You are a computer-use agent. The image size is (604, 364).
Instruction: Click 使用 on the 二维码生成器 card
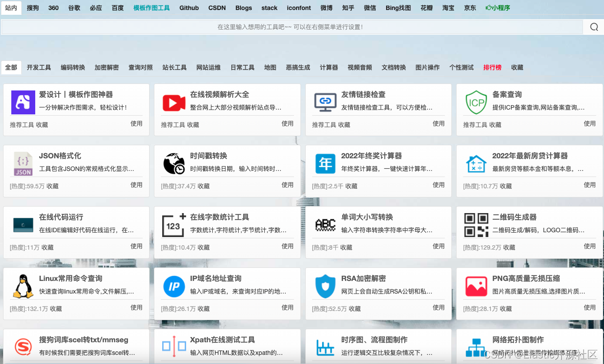(590, 246)
